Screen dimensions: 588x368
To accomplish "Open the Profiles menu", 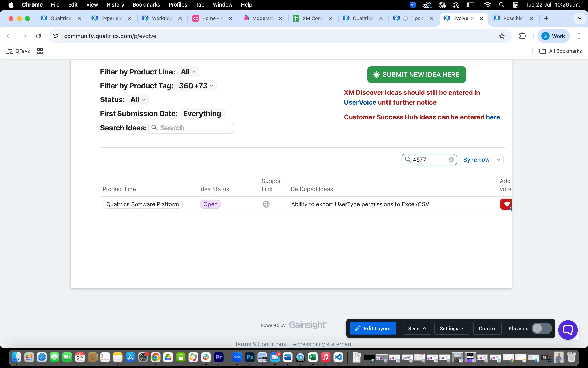I will [178, 5].
